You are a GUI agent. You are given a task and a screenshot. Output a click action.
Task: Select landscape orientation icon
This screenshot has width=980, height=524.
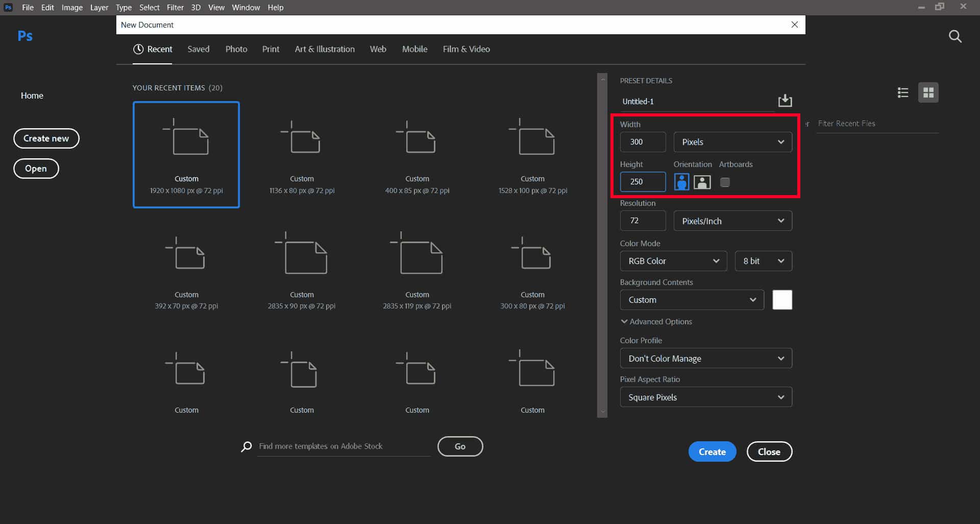(x=702, y=182)
